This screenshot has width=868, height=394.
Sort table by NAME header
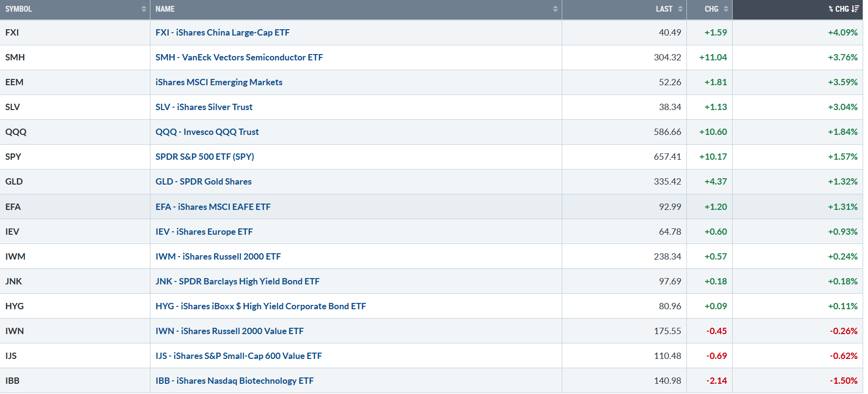165,9
